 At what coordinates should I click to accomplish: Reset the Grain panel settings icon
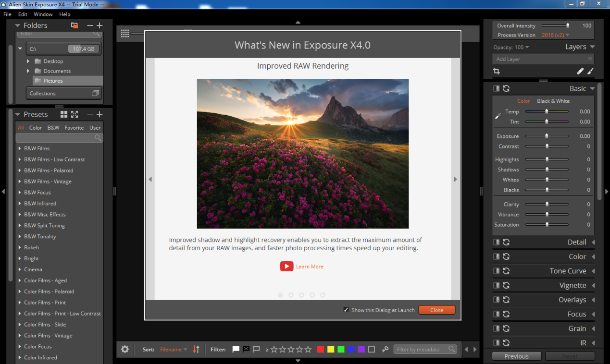[x=506, y=328]
